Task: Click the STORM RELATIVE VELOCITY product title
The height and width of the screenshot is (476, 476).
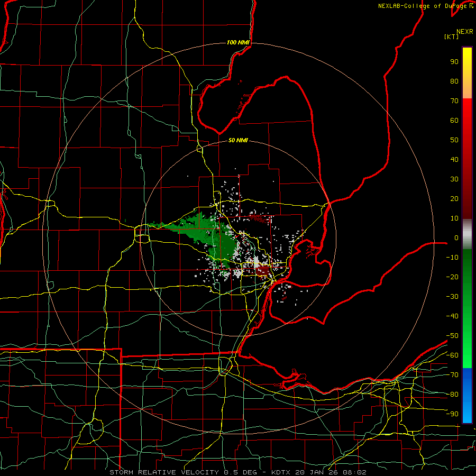Action: click(x=164, y=472)
